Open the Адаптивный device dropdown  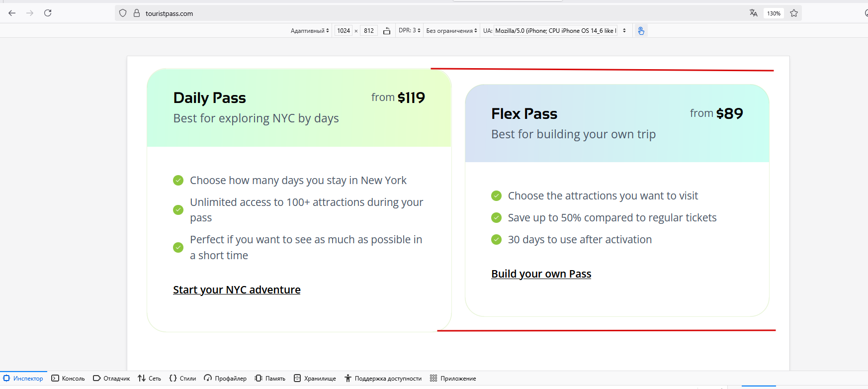point(310,31)
